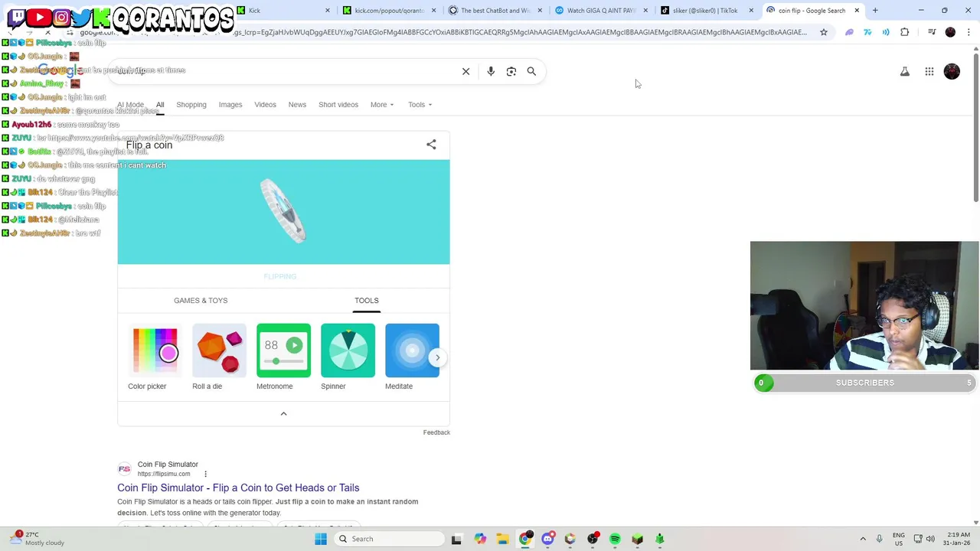Click the flipping coin animation
This screenshot has height=551, width=980.
tap(283, 211)
